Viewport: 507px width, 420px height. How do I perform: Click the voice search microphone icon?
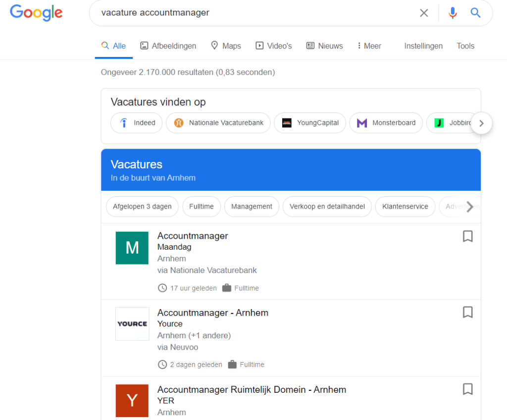(453, 13)
